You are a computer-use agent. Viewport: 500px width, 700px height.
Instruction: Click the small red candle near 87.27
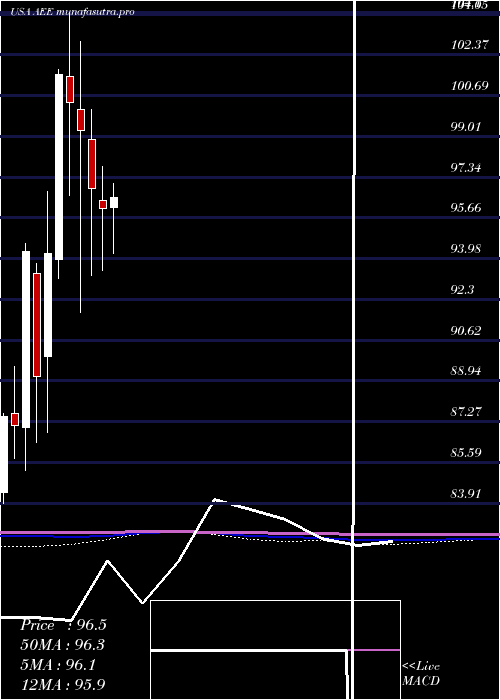(x=15, y=419)
